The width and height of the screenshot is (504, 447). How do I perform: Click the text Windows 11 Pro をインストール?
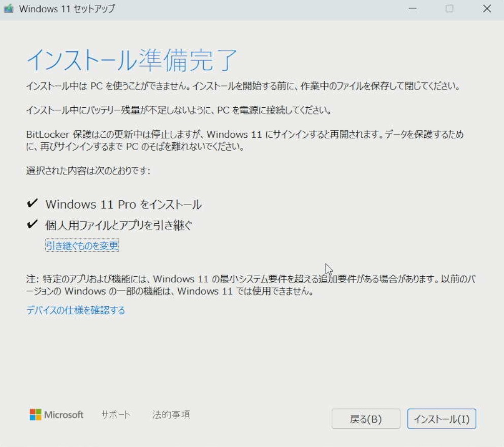pyautogui.click(x=123, y=204)
